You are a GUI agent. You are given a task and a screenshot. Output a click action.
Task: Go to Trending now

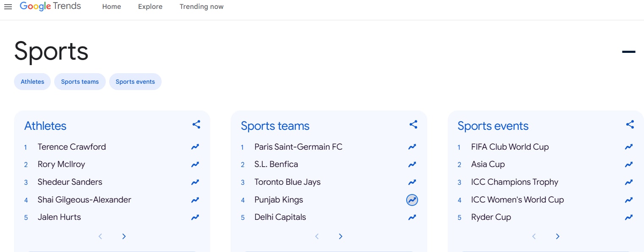[x=201, y=7]
